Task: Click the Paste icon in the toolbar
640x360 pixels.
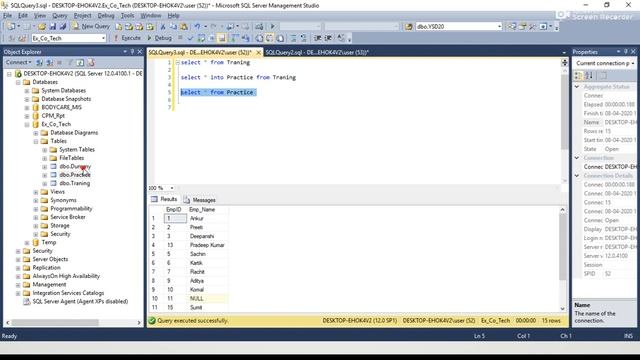Action: tap(184, 27)
